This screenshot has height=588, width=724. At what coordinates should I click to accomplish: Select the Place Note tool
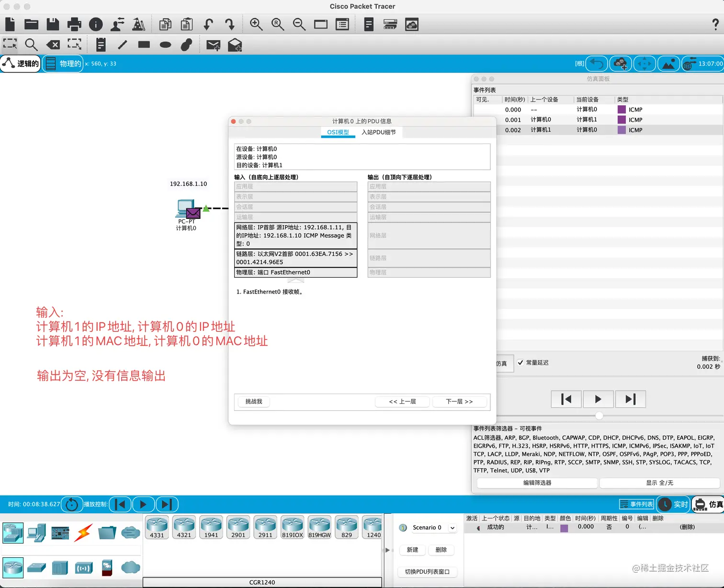click(x=101, y=45)
